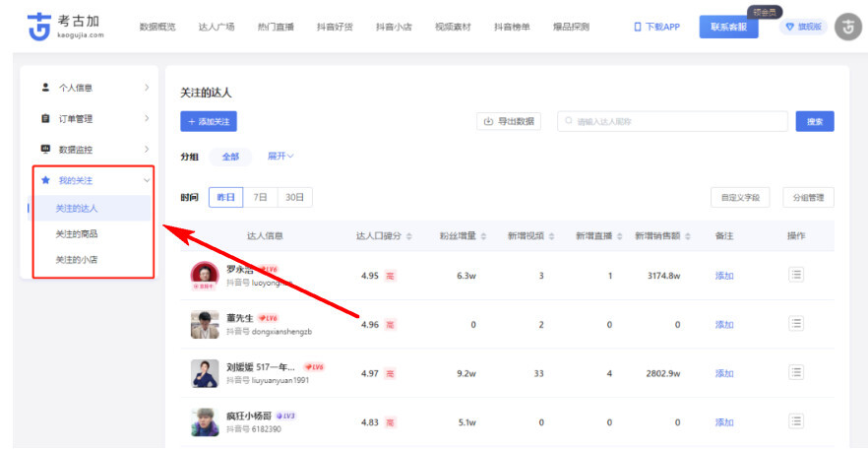The height and width of the screenshot is (449, 868).
Task: Click operation list icon for 疯狂小杨哥 row
Action: coord(796,421)
